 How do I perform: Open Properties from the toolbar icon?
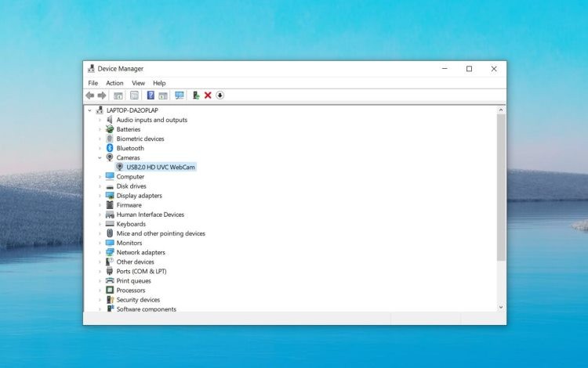[x=134, y=96]
